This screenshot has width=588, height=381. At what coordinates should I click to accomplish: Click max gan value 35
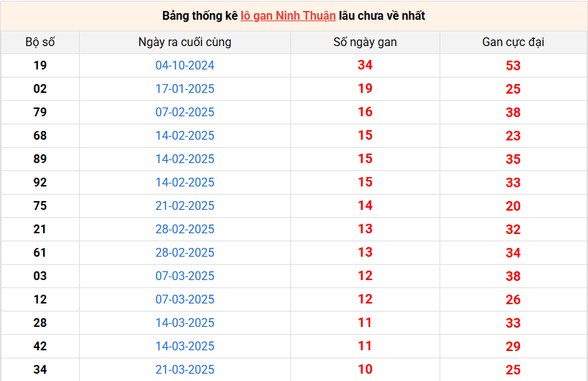pyautogui.click(x=513, y=159)
